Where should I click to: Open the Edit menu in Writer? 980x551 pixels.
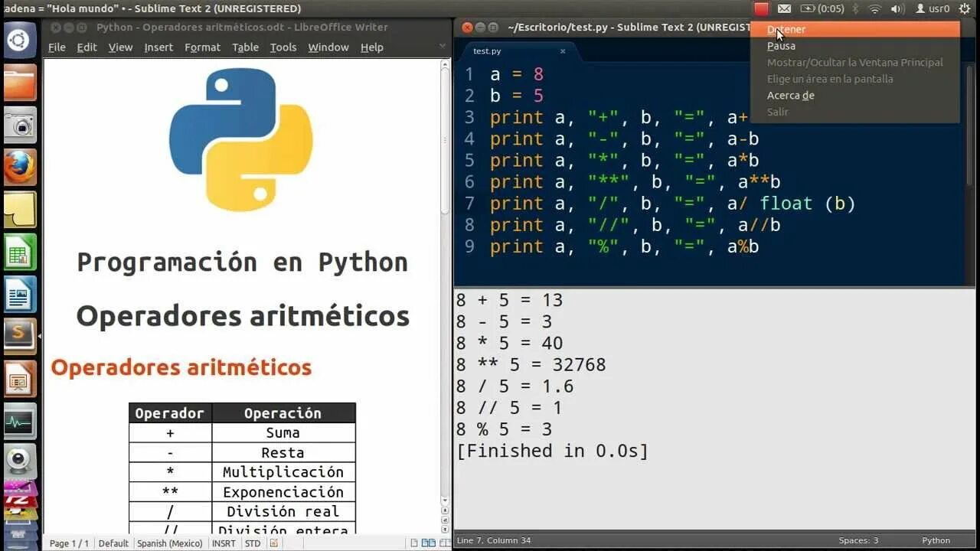87,47
